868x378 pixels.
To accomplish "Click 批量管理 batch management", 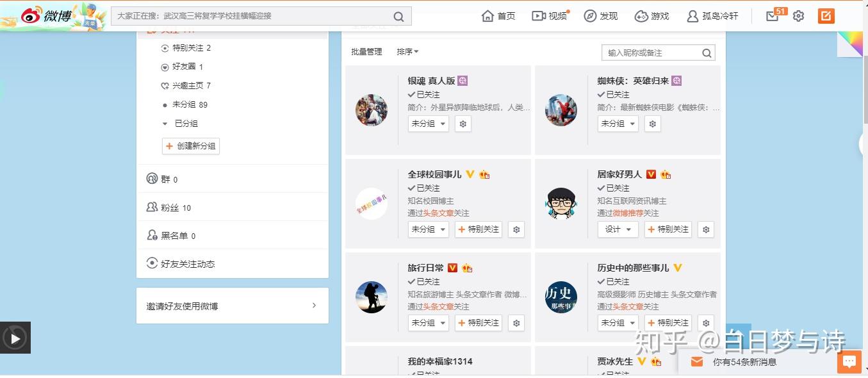I will [366, 52].
